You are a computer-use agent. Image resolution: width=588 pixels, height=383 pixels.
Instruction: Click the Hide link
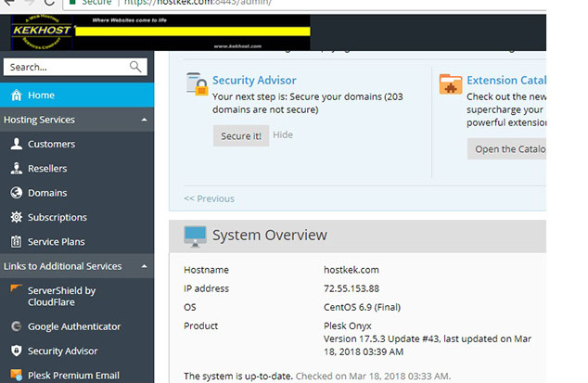(283, 135)
